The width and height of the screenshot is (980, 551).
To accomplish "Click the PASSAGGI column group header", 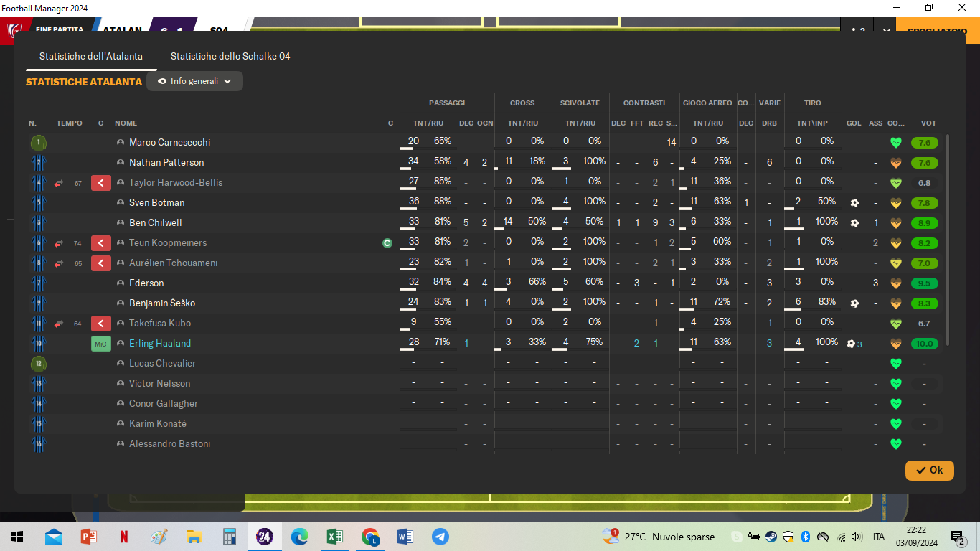I will tap(447, 103).
